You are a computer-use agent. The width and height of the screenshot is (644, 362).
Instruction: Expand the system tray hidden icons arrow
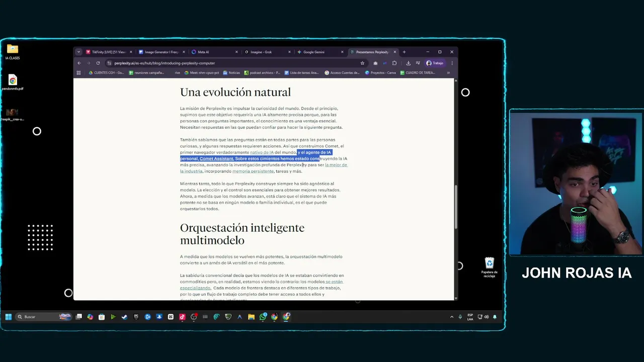click(452, 317)
